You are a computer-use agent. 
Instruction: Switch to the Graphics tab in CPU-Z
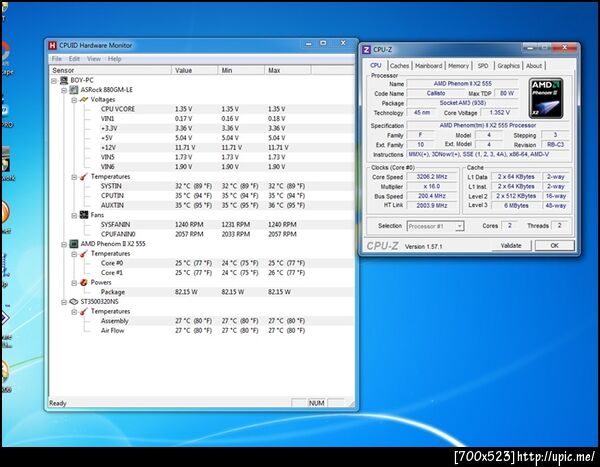[508, 66]
